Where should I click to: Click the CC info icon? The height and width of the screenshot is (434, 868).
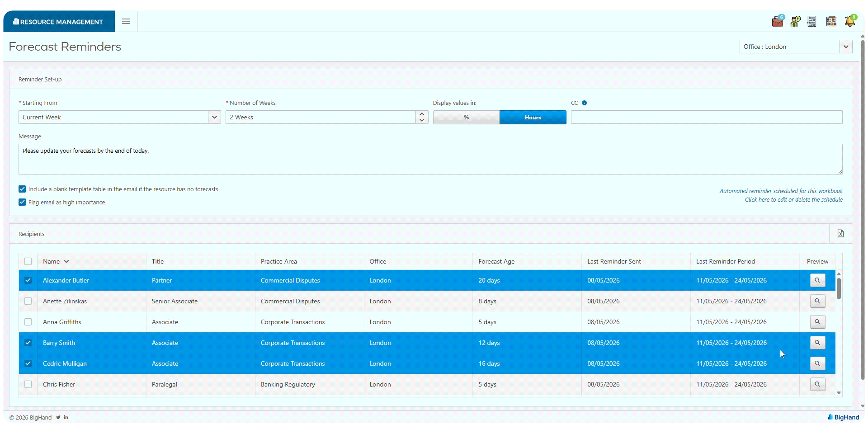pyautogui.click(x=584, y=103)
